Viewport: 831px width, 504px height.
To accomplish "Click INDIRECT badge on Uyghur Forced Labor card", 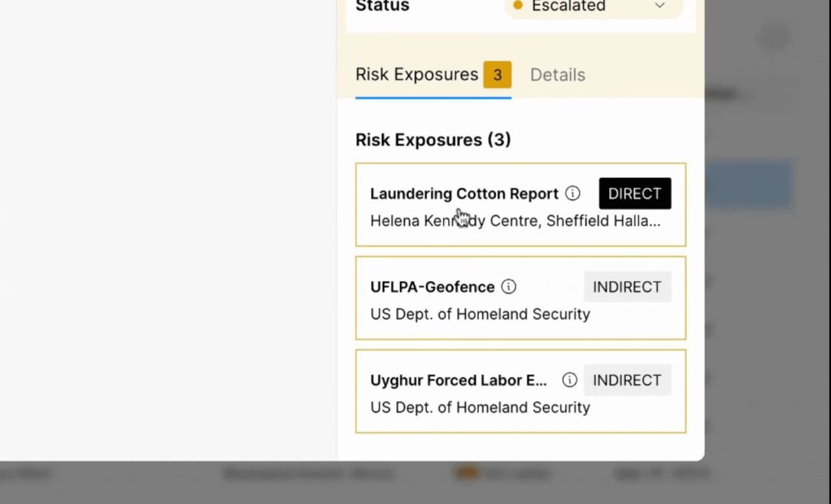I will (x=626, y=380).
